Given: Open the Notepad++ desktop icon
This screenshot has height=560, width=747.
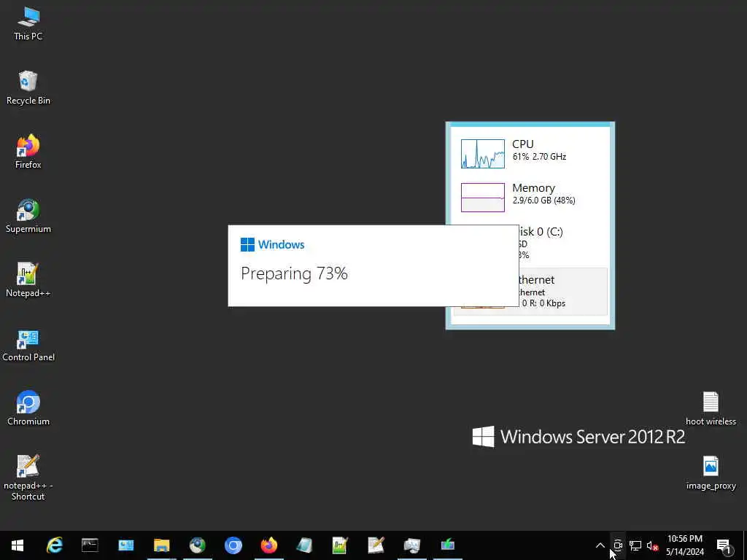Looking at the screenshot, I should (28, 280).
